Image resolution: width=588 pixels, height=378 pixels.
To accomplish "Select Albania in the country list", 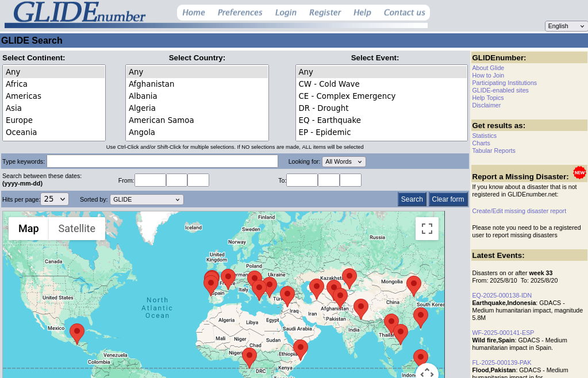I will [x=197, y=97].
